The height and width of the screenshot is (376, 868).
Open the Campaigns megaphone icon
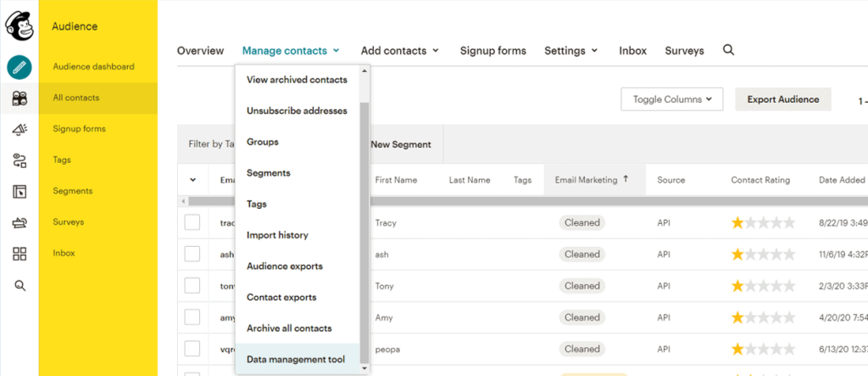point(19,129)
